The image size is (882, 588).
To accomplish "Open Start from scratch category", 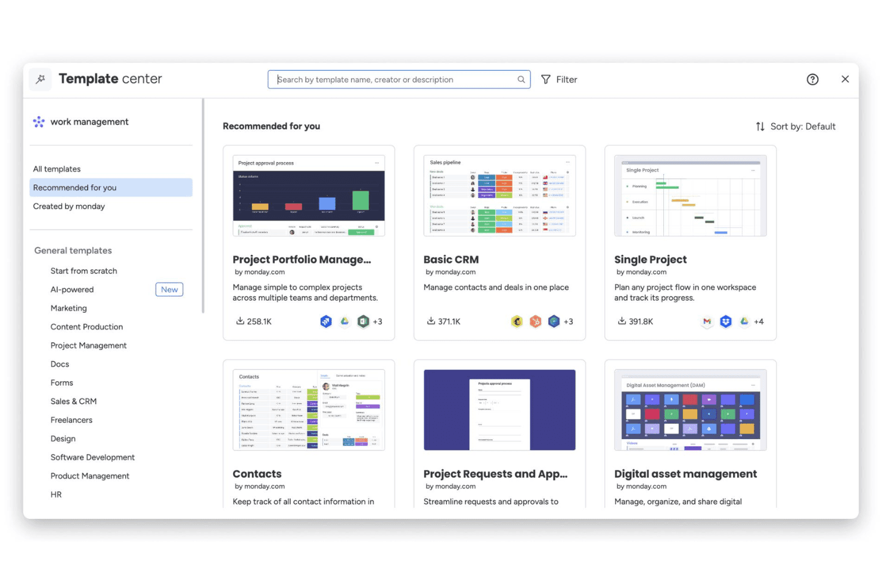I will click(x=83, y=270).
